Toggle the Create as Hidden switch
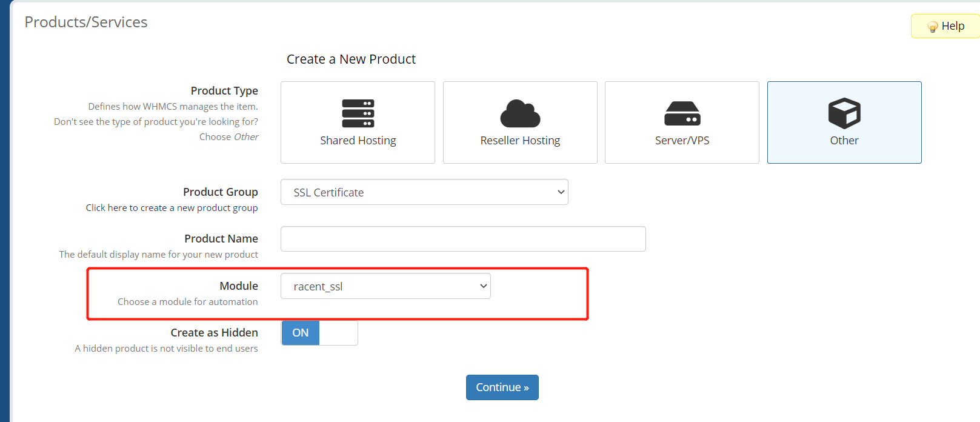 click(x=319, y=333)
